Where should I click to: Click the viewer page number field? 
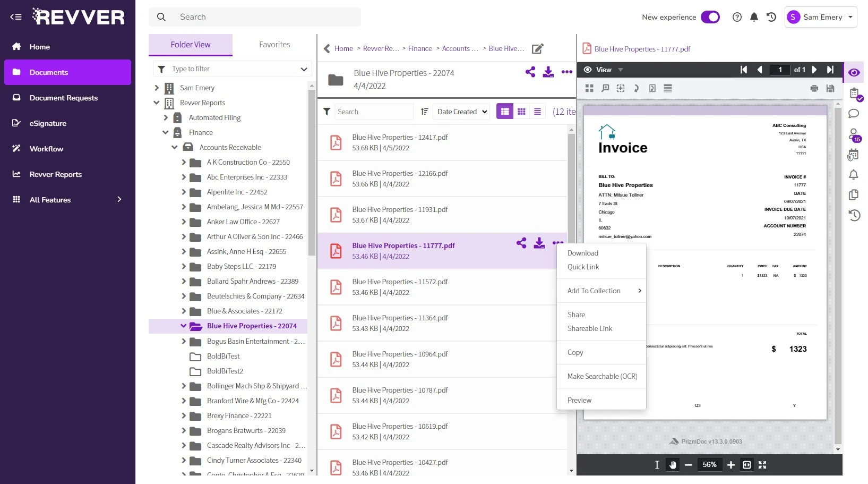point(780,70)
